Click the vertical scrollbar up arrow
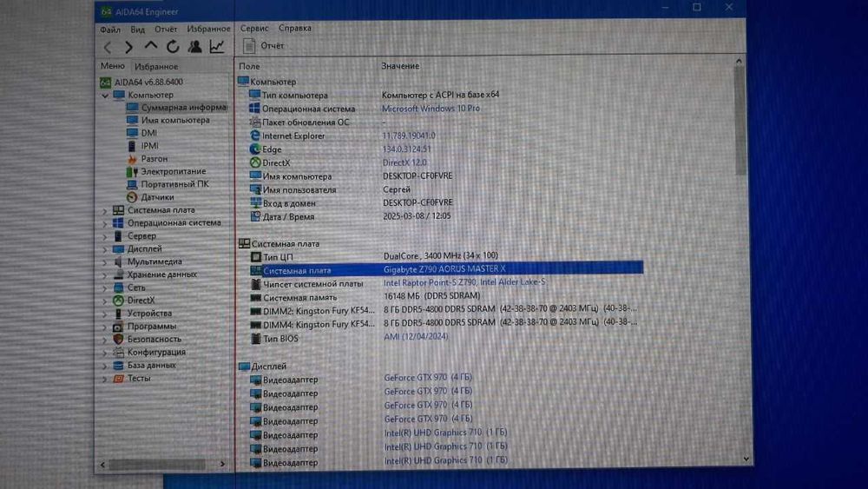This screenshot has height=489, width=868. click(739, 61)
